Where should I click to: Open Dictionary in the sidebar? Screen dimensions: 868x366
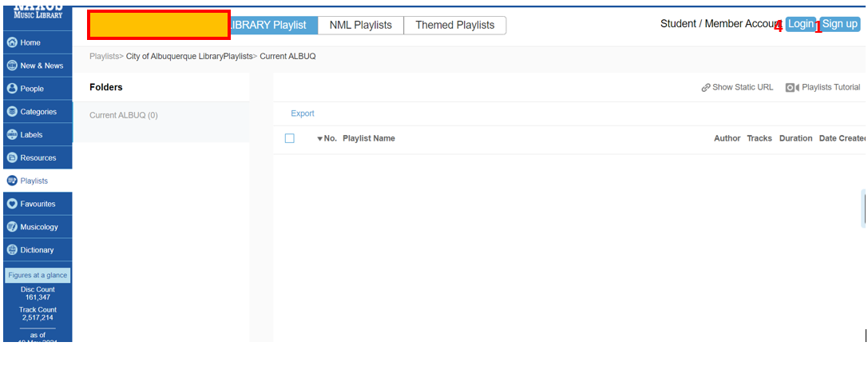(38, 249)
